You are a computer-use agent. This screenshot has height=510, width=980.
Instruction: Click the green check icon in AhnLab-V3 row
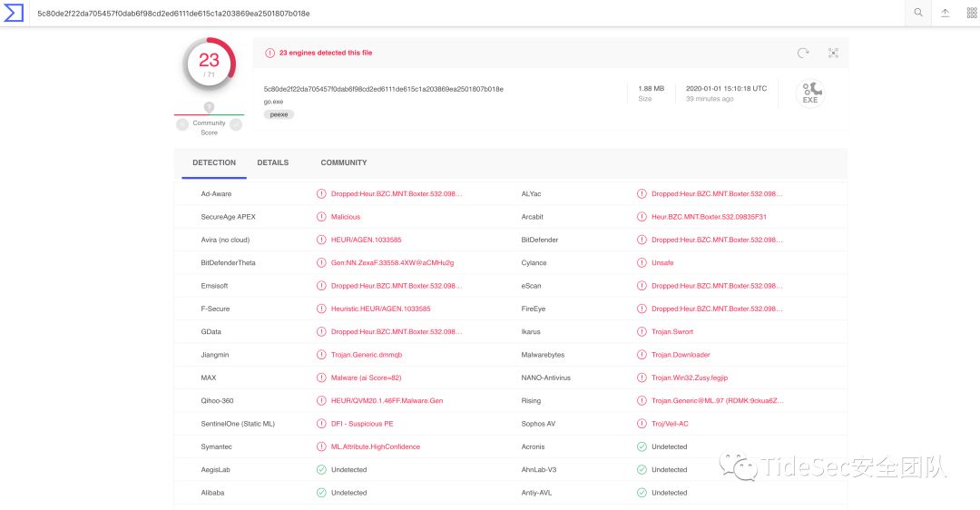642,469
